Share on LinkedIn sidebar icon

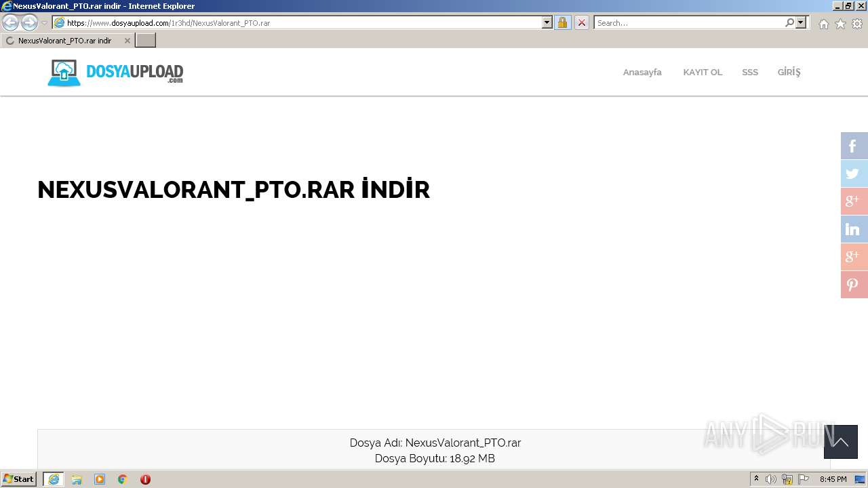click(x=854, y=229)
